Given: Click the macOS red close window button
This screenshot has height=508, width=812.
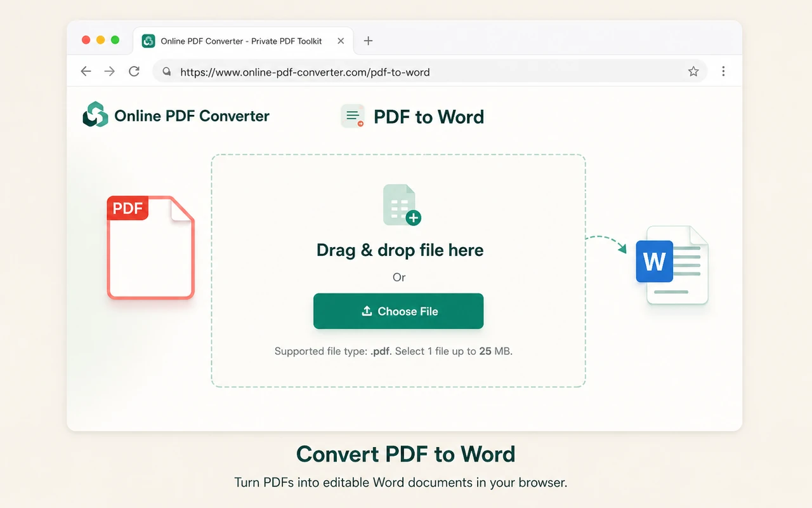Looking at the screenshot, I should [x=86, y=40].
